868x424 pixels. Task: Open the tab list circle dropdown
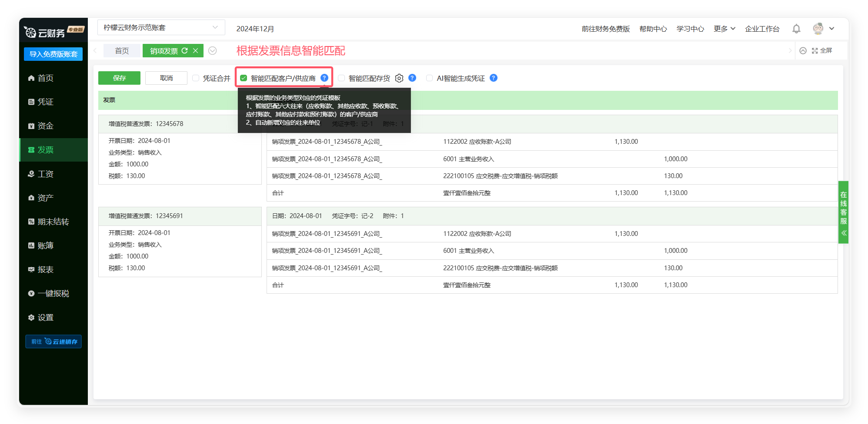213,51
